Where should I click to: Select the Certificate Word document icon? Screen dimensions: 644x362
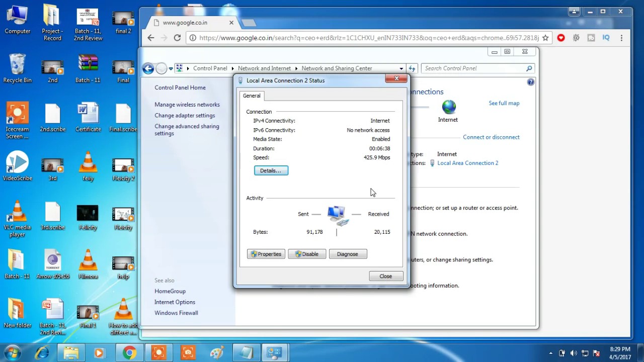click(x=88, y=118)
